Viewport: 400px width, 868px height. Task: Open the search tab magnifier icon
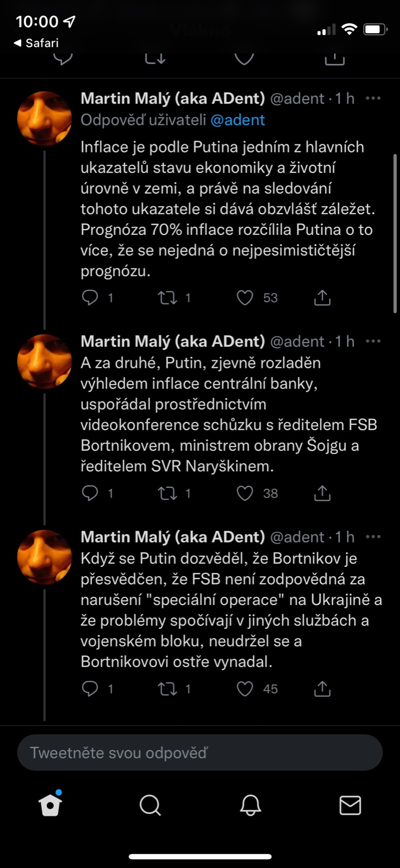point(150,806)
